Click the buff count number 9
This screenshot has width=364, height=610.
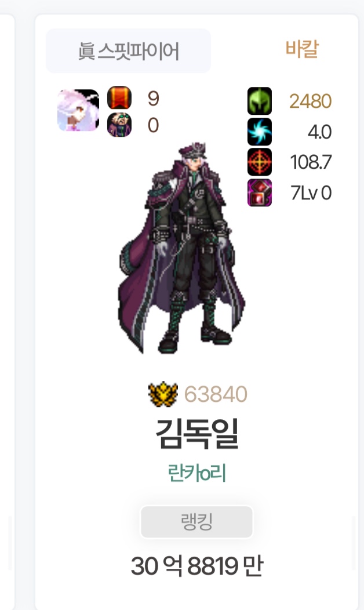pos(153,99)
